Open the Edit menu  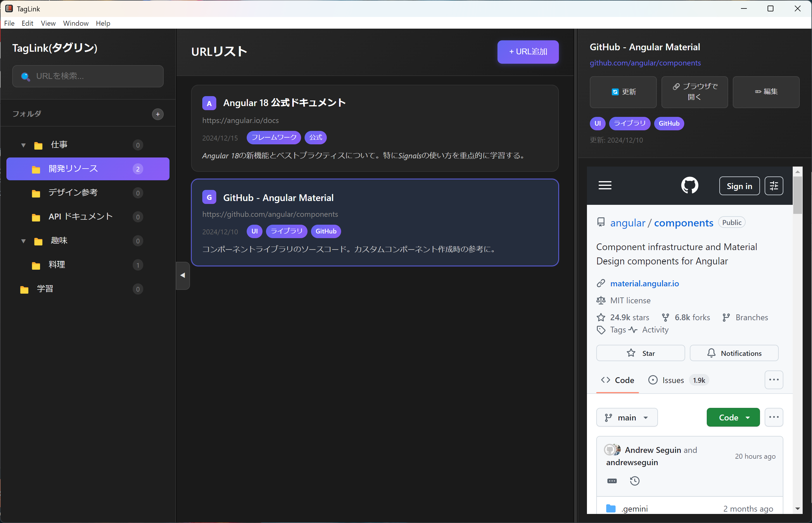coord(27,23)
